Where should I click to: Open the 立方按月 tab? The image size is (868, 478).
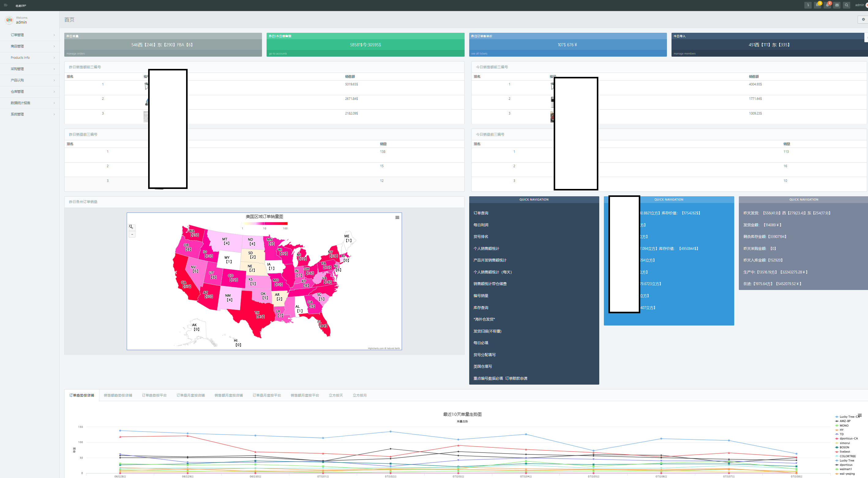(360, 395)
